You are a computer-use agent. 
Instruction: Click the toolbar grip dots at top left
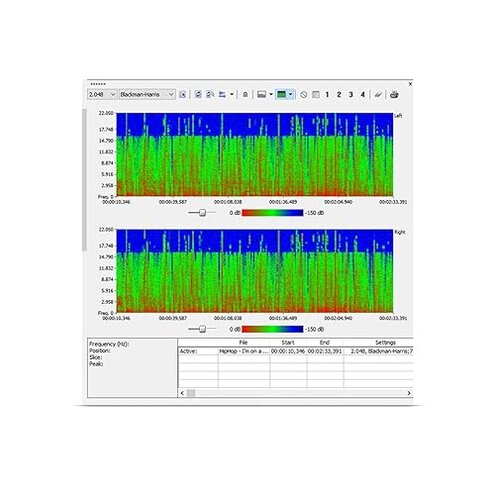coord(98,84)
